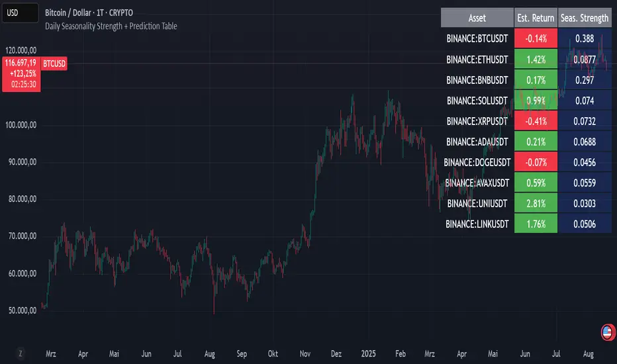Click the US flag icon near bottom right

608,332
